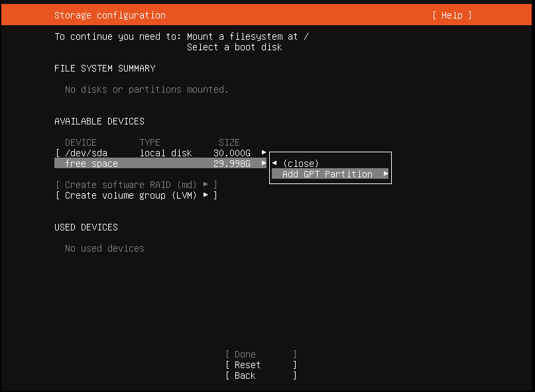Image resolution: width=535 pixels, height=392 pixels.
Task: Click the arrow in Create software RAID
Action: click(x=206, y=185)
